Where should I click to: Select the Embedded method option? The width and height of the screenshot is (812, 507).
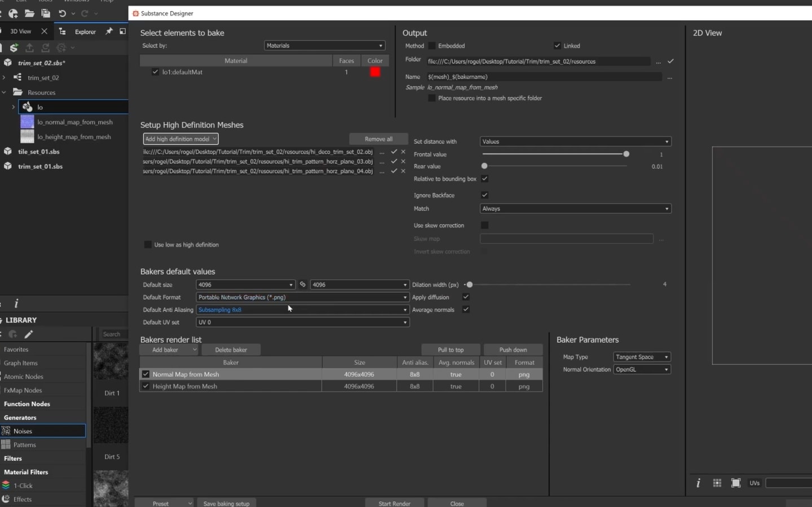pyautogui.click(x=432, y=46)
